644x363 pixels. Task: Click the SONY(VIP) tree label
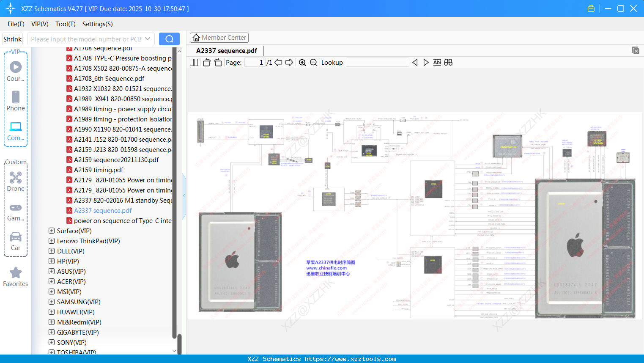coord(71,342)
